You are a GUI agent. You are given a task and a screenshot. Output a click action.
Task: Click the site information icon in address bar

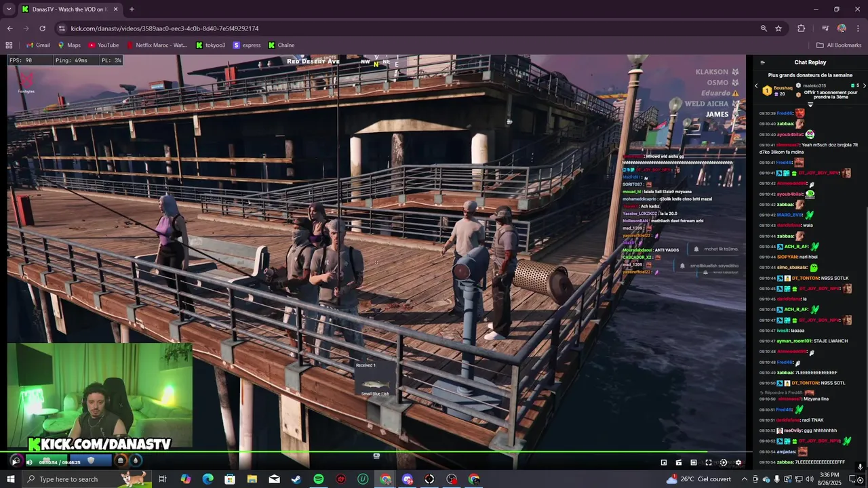pos(62,28)
